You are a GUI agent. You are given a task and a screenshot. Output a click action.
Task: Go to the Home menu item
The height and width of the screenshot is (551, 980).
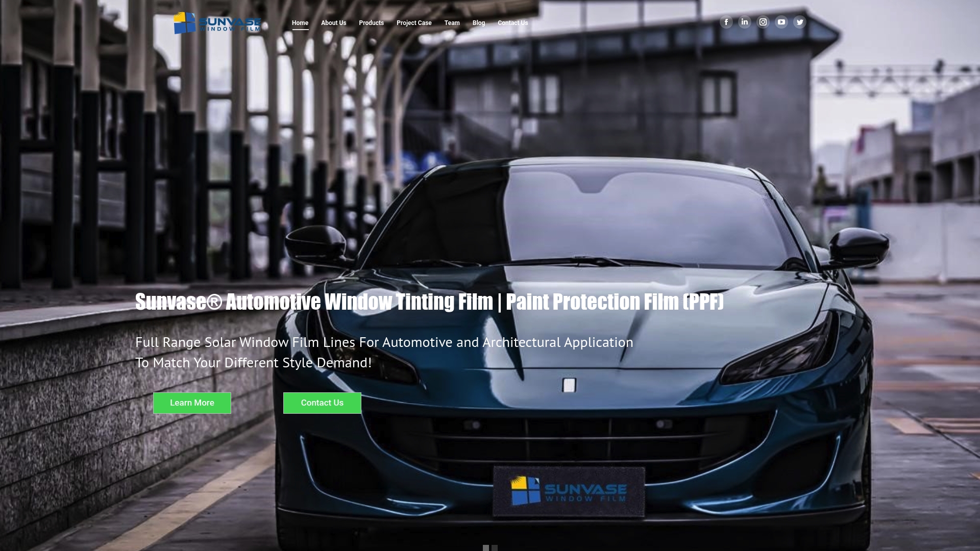click(300, 23)
